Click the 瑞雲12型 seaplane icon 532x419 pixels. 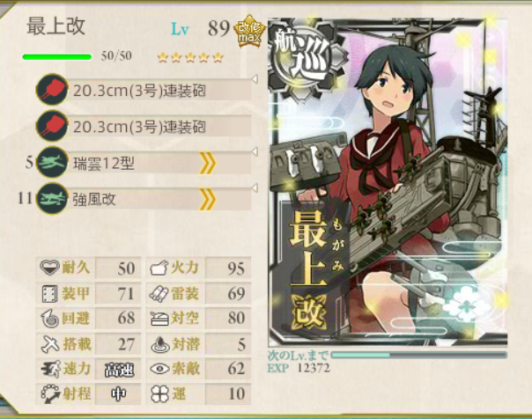(x=52, y=162)
